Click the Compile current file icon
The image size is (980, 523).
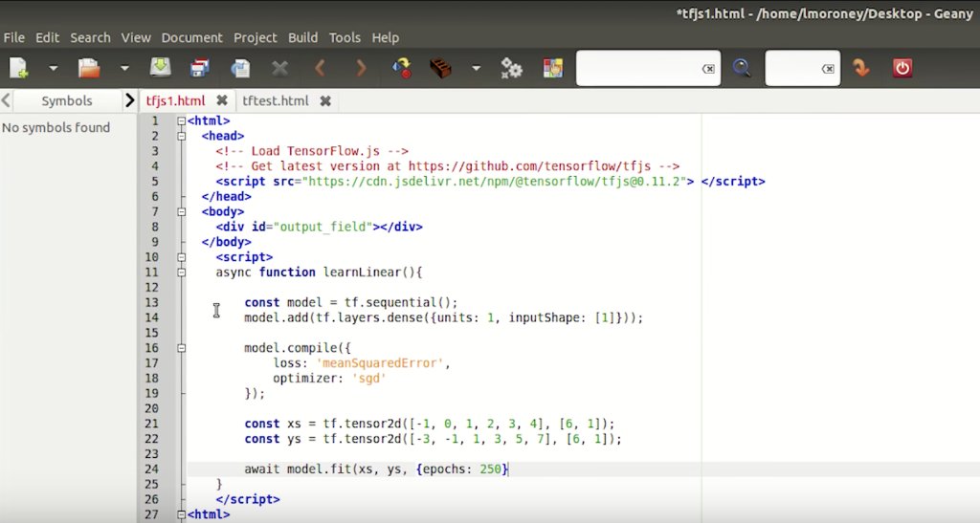pyautogui.click(x=401, y=67)
